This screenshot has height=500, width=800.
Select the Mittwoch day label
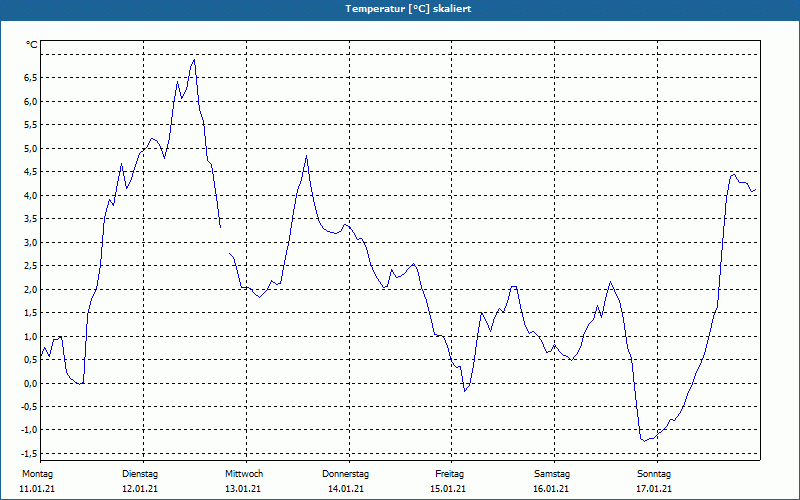tap(244, 474)
